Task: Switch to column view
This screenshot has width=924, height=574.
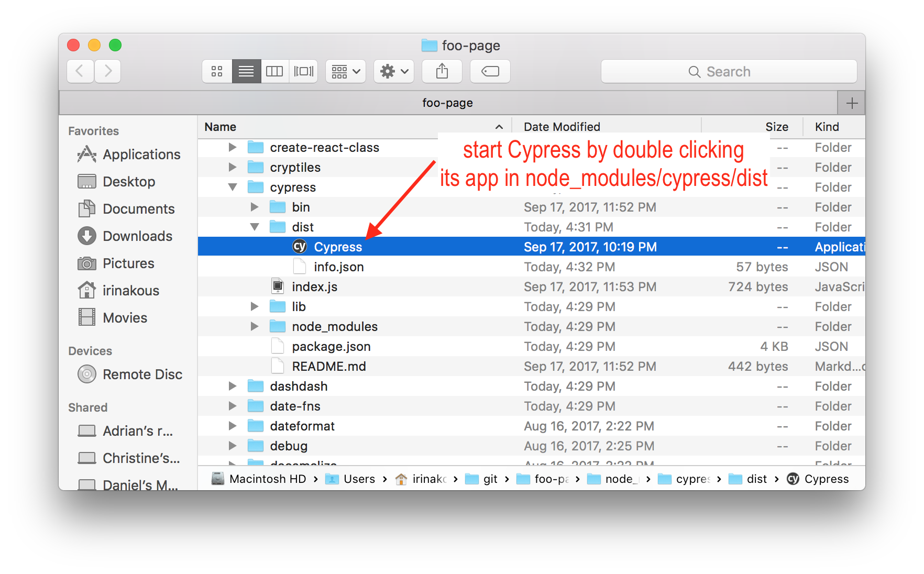Action: [x=274, y=71]
